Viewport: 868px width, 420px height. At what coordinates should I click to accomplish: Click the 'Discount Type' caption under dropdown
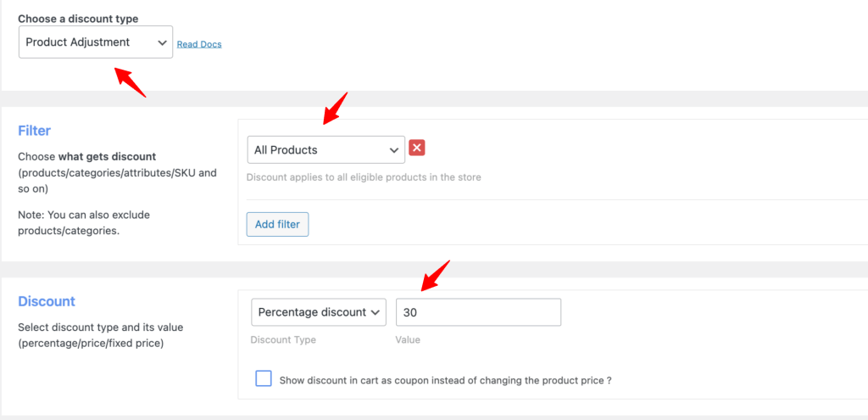pos(283,340)
